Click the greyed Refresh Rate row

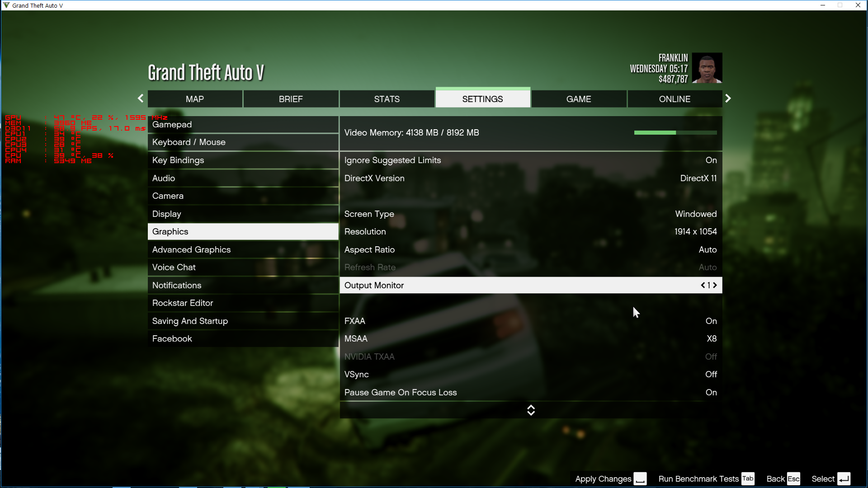[x=531, y=267]
